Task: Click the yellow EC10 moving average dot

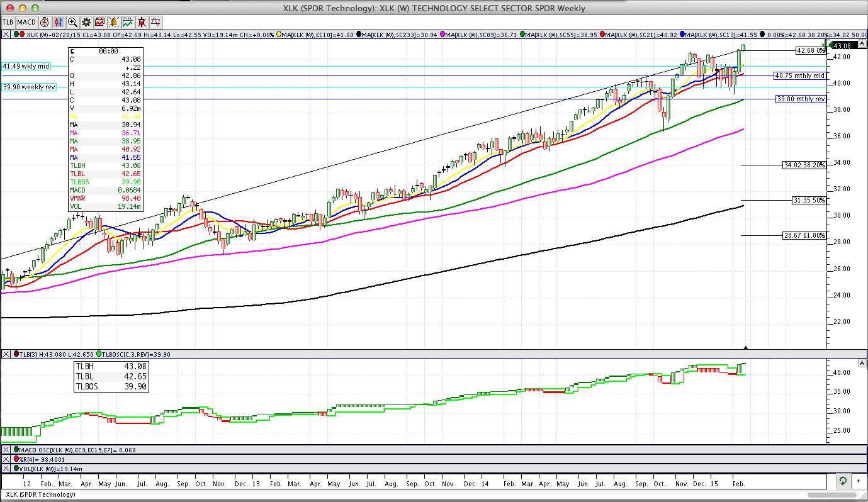Action: tap(279, 34)
